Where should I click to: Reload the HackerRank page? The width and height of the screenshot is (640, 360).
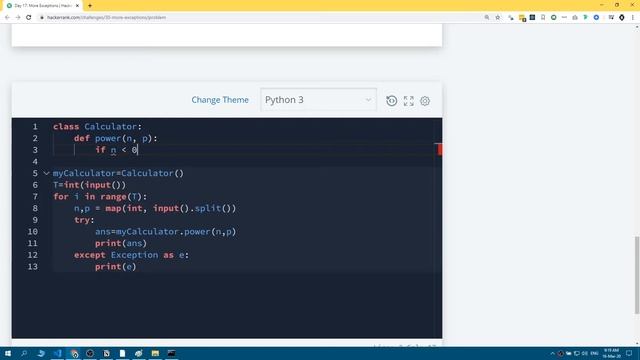pos(29,18)
